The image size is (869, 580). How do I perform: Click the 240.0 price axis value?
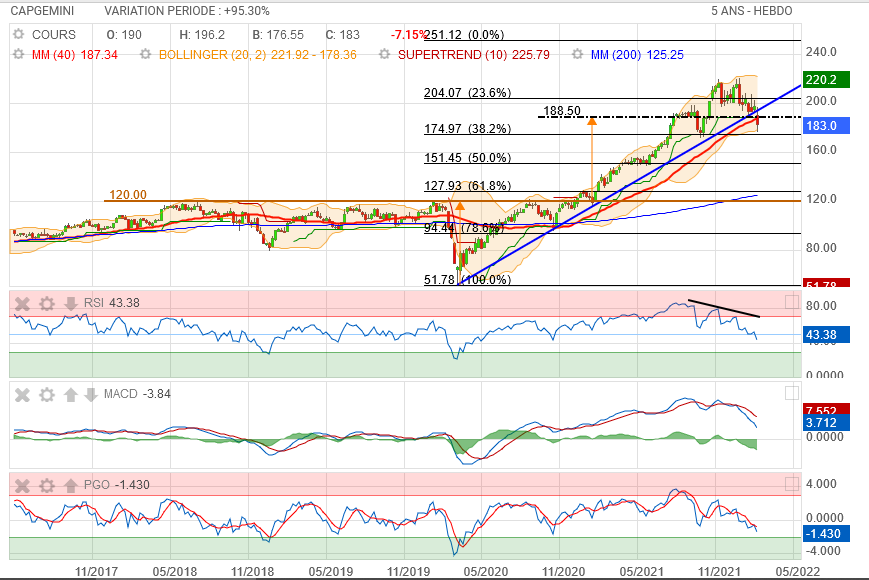[x=821, y=52]
